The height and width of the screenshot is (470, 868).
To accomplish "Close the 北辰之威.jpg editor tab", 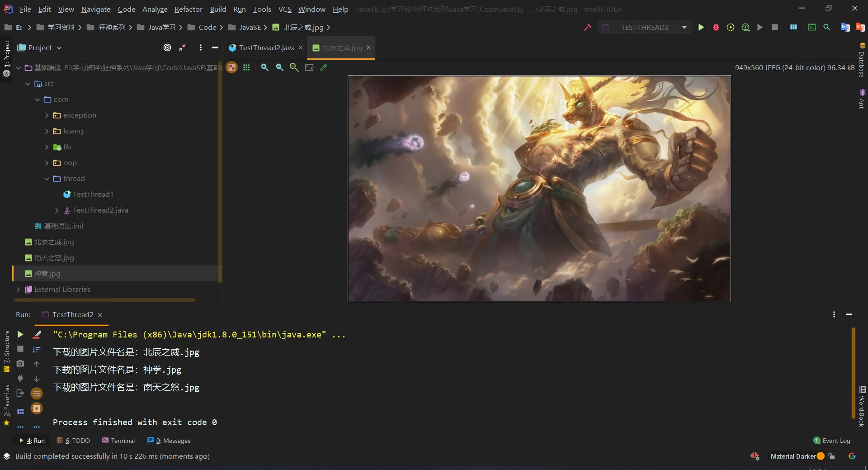I will pyautogui.click(x=368, y=47).
